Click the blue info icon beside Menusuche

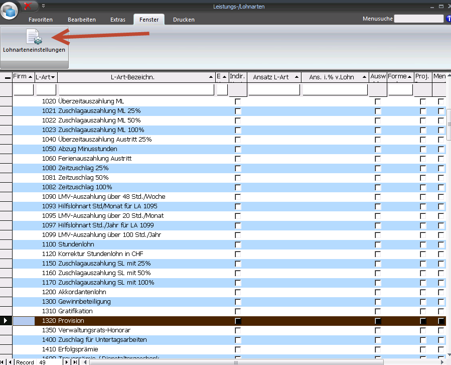(x=448, y=19)
